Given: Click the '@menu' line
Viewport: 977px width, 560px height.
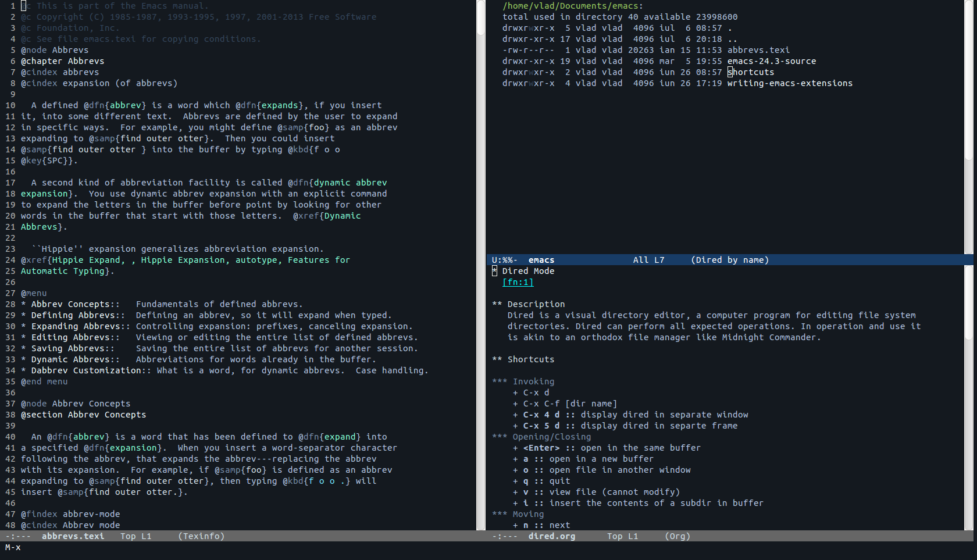Looking at the screenshot, I should [34, 293].
